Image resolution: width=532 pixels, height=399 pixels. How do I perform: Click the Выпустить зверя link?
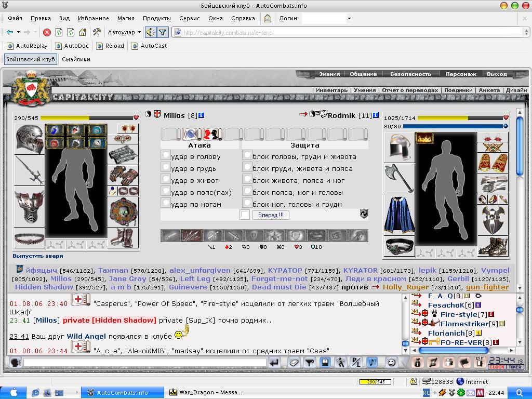coord(38,256)
